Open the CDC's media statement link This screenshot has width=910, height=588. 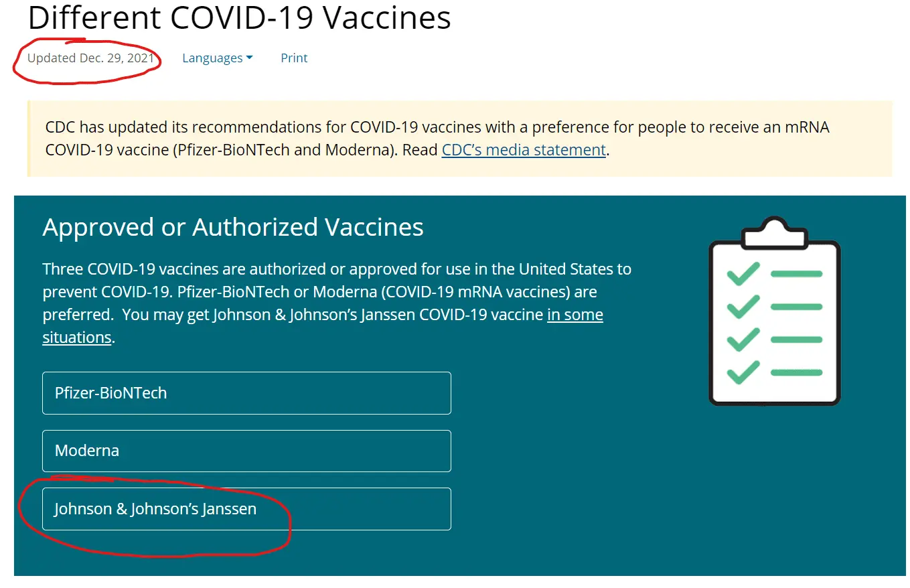pyautogui.click(x=524, y=150)
